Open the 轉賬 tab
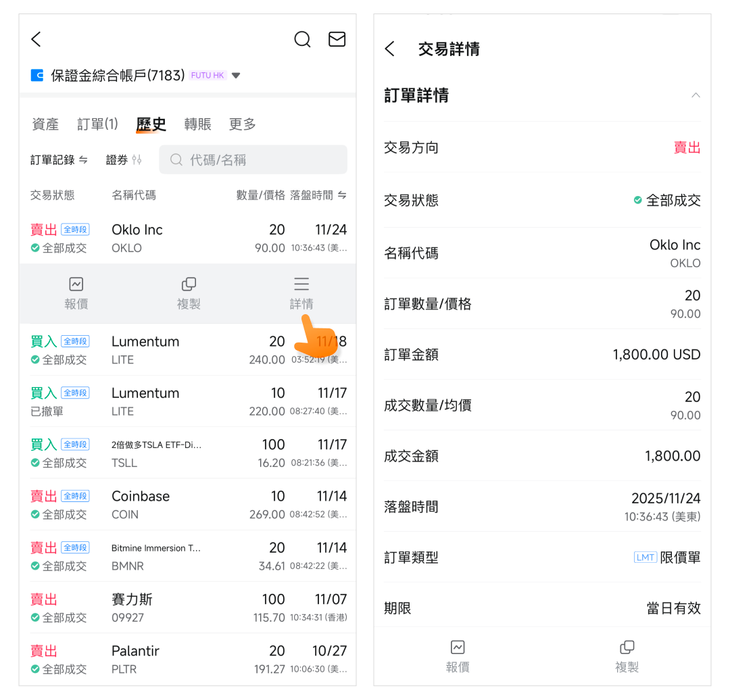 pos(197,124)
